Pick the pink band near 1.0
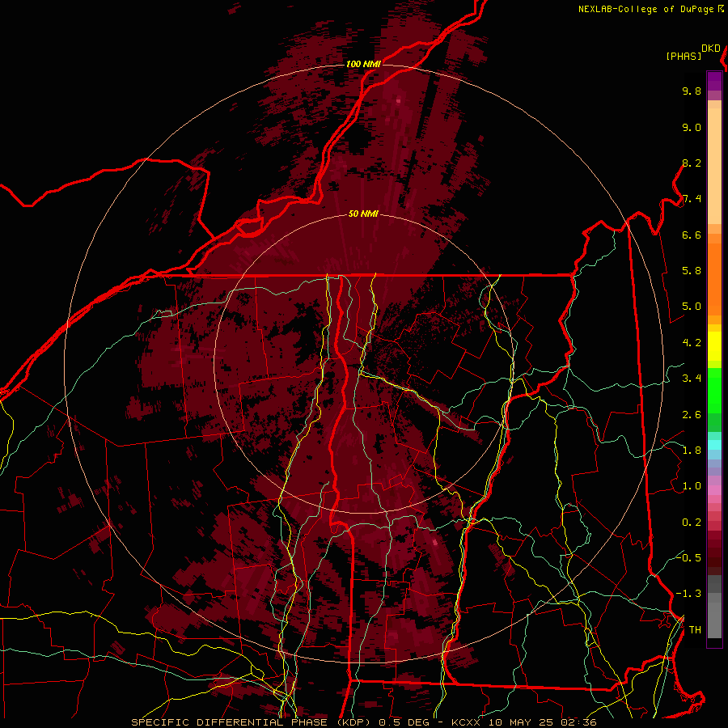This screenshot has height=728, width=728. (714, 490)
